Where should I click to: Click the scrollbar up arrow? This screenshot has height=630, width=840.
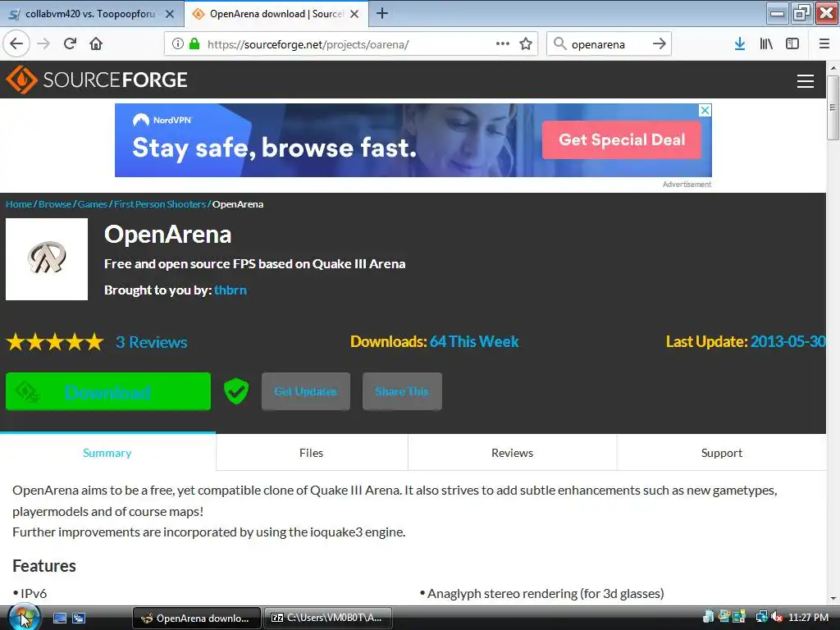pyautogui.click(x=833, y=68)
